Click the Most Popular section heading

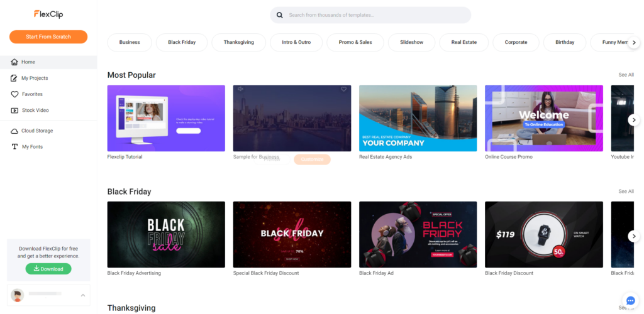(131, 75)
